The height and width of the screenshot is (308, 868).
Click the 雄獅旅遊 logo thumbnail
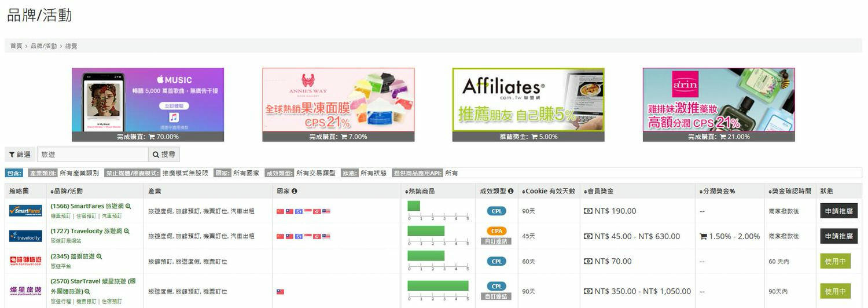(25, 261)
